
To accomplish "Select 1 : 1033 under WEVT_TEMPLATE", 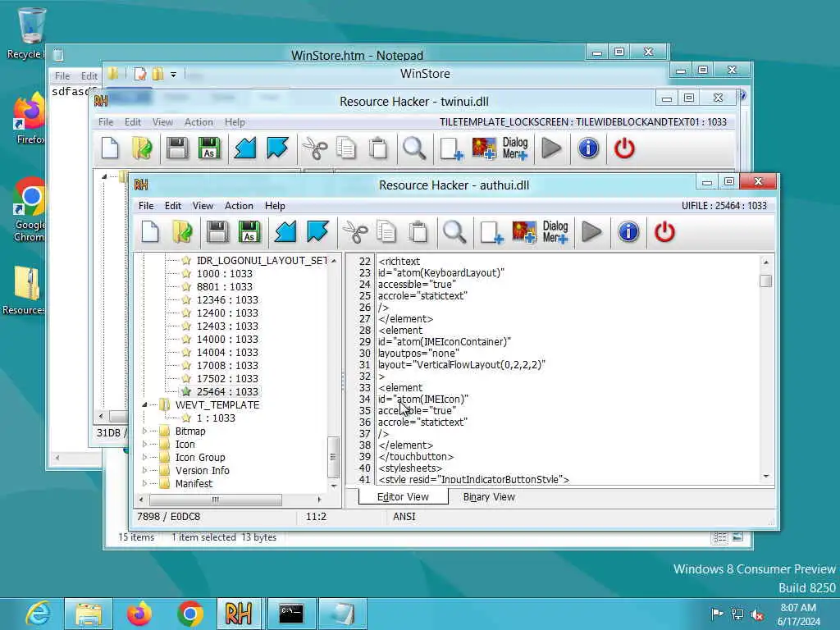I will click(216, 418).
